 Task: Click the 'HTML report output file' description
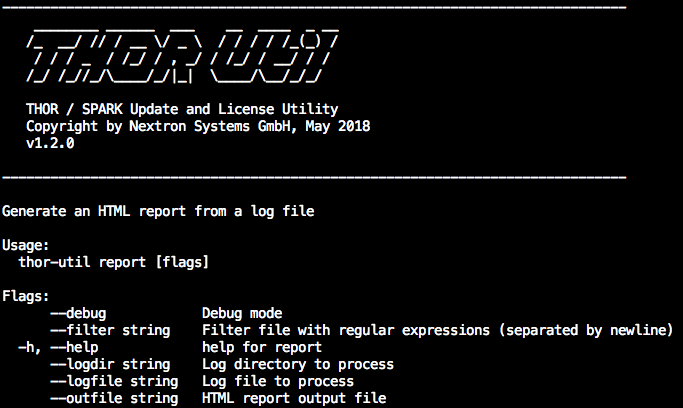pos(293,398)
